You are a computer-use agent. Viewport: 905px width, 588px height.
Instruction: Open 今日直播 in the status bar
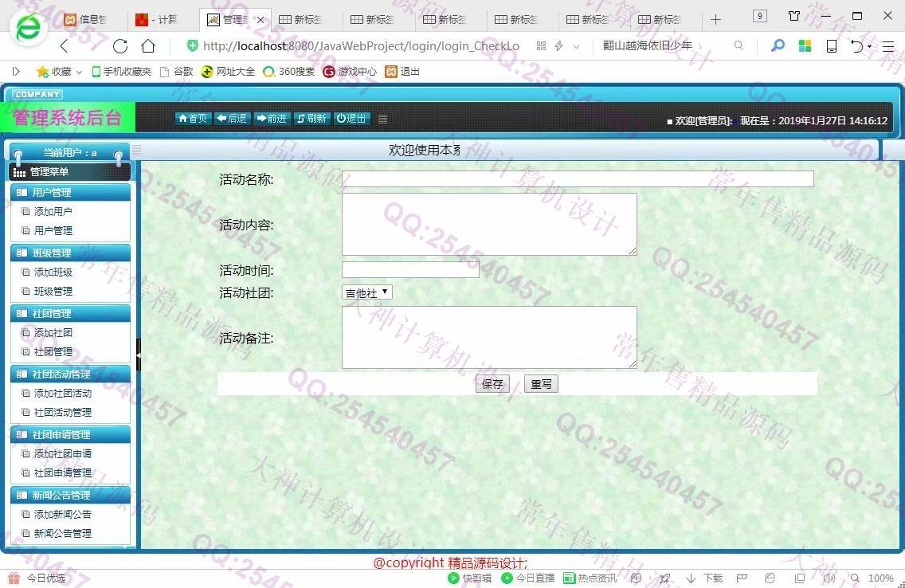(x=528, y=578)
